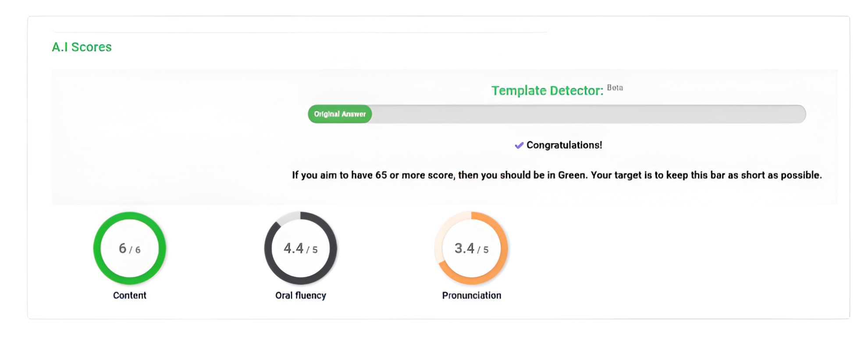Click the Content label under the green ring
Viewport: 868px width, 344px height.
click(x=129, y=295)
